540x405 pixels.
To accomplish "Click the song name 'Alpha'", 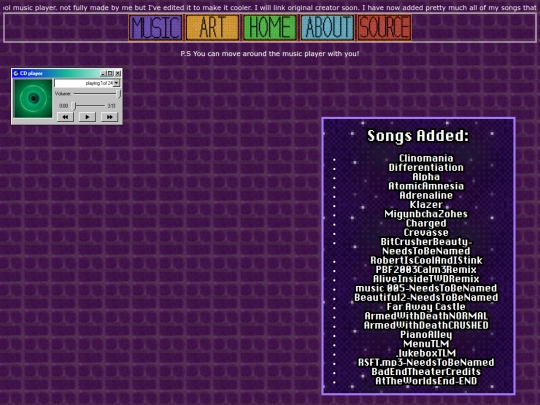I will 426,177.
